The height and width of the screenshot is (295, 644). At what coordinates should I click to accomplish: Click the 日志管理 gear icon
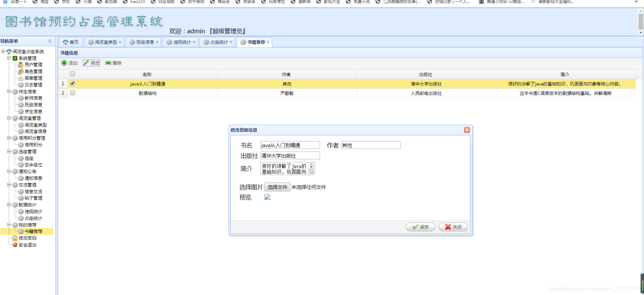(x=21, y=85)
